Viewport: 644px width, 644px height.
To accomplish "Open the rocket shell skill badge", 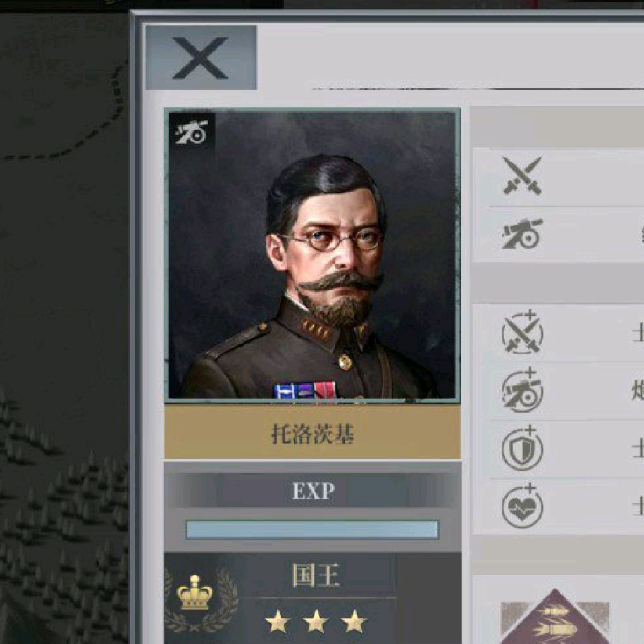I will [555, 616].
